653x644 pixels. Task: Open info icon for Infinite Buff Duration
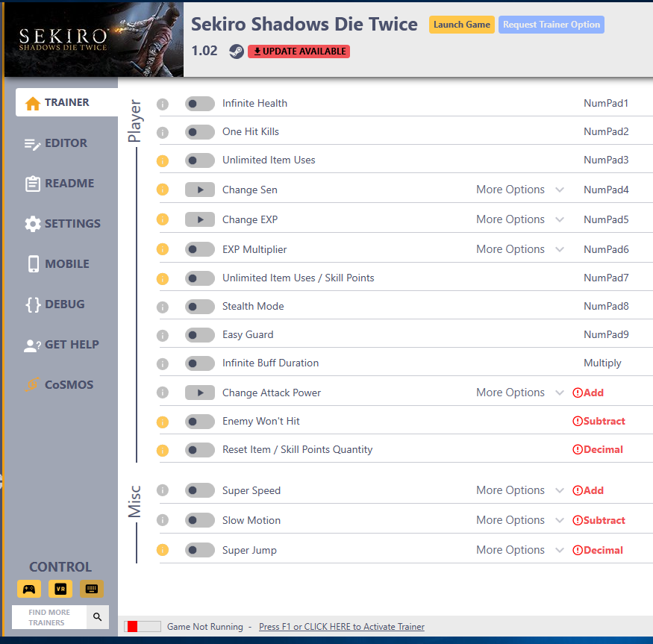click(x=163, y=364)
